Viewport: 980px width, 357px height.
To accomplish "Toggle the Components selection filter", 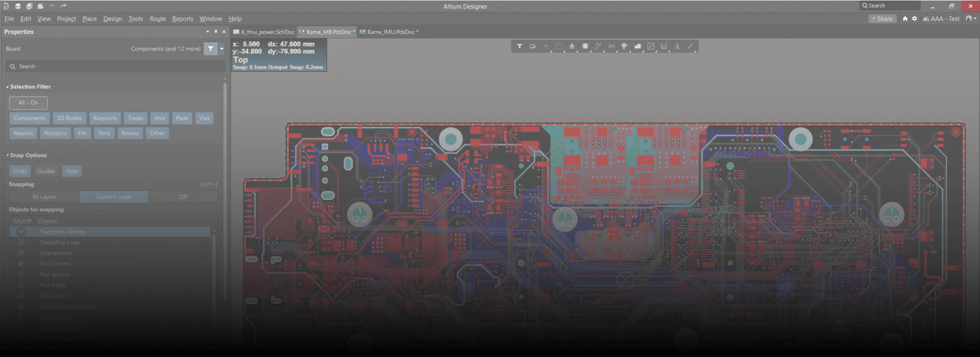I will (x=30, y=118).
